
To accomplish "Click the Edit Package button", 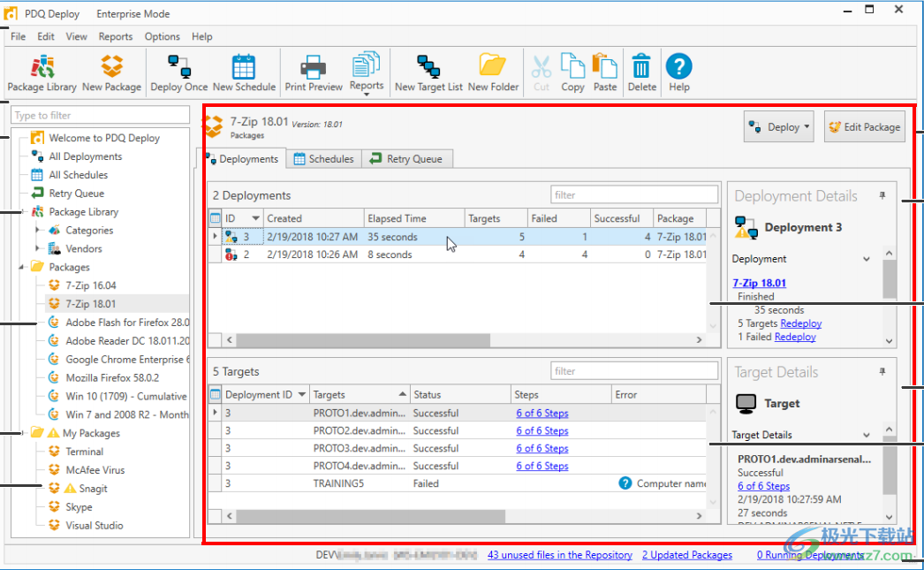I will click(865, 126).
